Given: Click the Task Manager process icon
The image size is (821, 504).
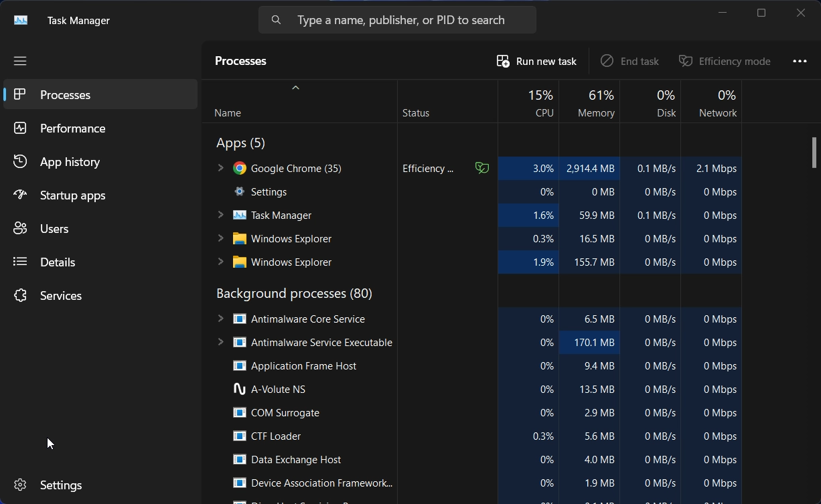Looking at the screenshot, I should click(x=239, y=215).
